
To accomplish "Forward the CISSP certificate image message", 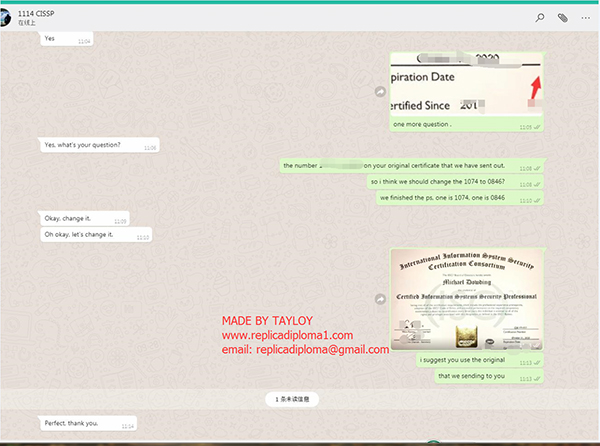I will [380, 299].
